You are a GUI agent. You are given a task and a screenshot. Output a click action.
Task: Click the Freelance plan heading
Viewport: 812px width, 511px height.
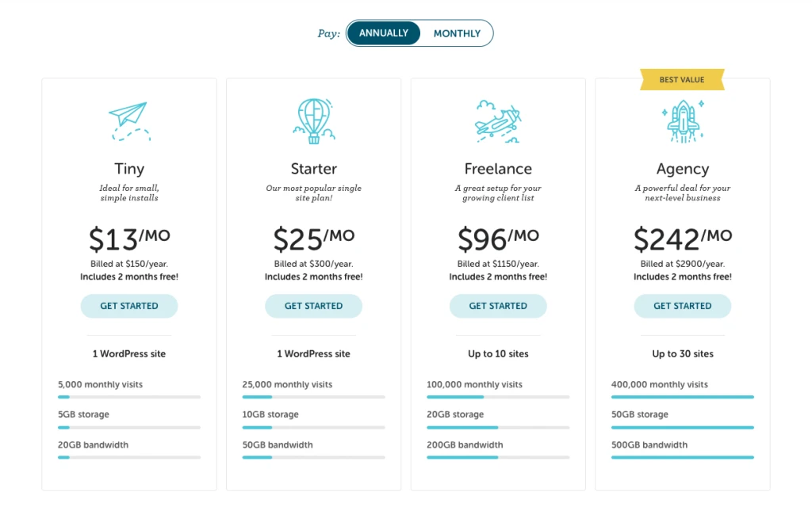click(498, 169)
